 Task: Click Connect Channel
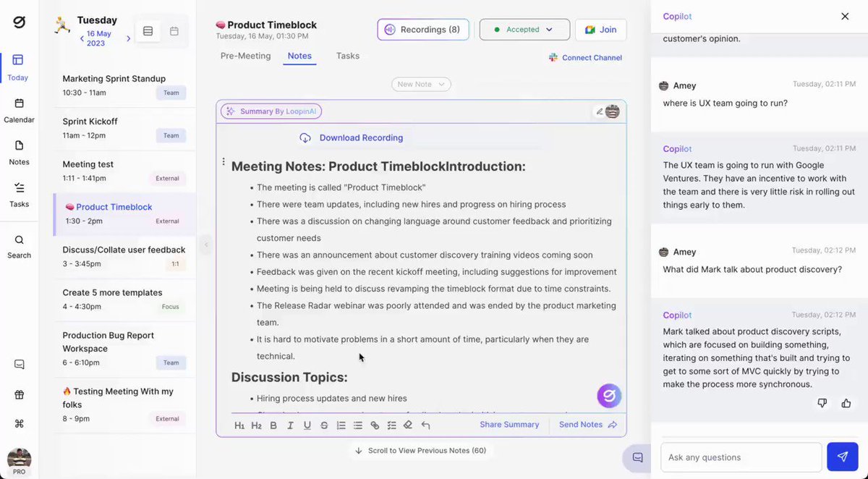pos(585,58)
